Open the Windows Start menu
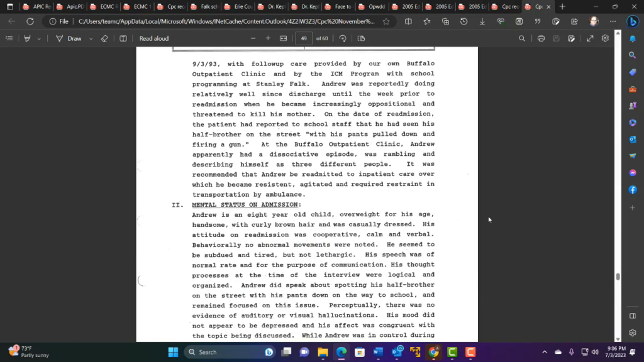This screenshot has height=362, width=644. (173, 352)
